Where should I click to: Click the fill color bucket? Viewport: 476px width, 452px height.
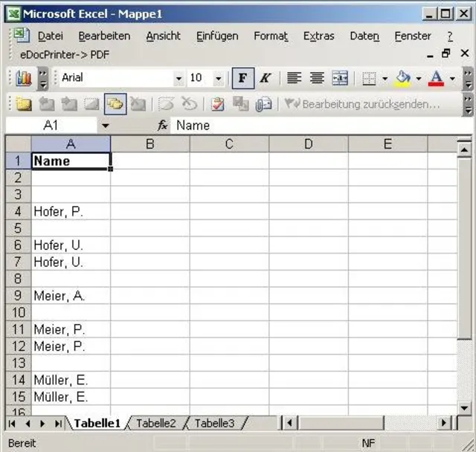(x=403, y=78)
